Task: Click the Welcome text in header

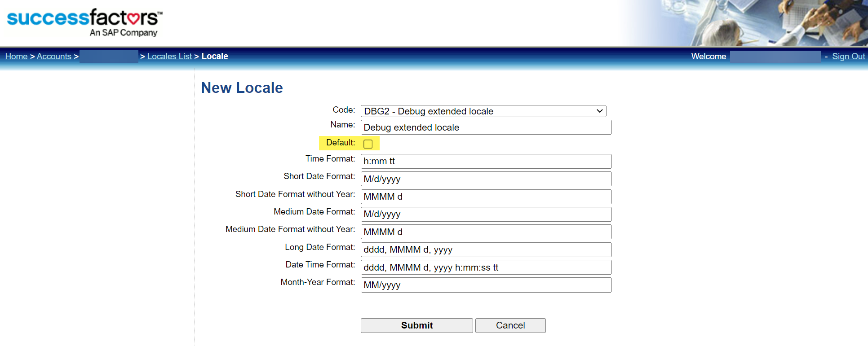Action: 709,57
